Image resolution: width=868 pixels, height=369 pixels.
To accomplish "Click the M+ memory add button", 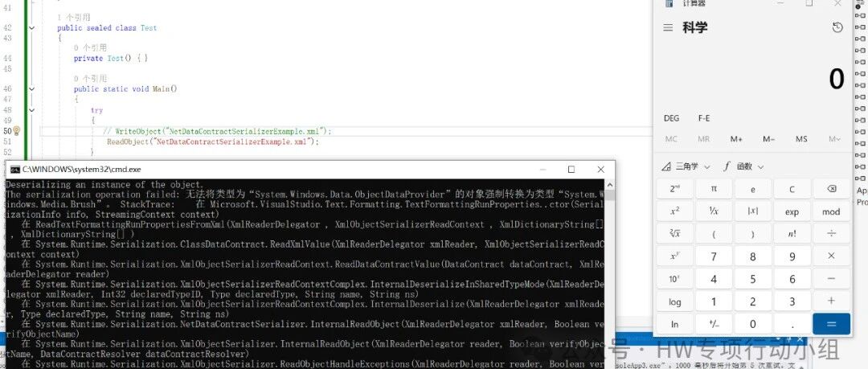I will (736, 139).
